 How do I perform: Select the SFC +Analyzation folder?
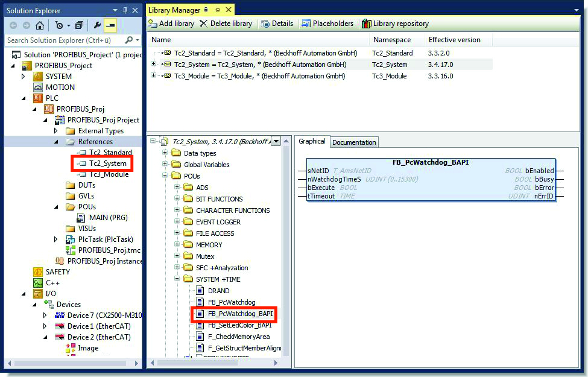coord(222,268)
